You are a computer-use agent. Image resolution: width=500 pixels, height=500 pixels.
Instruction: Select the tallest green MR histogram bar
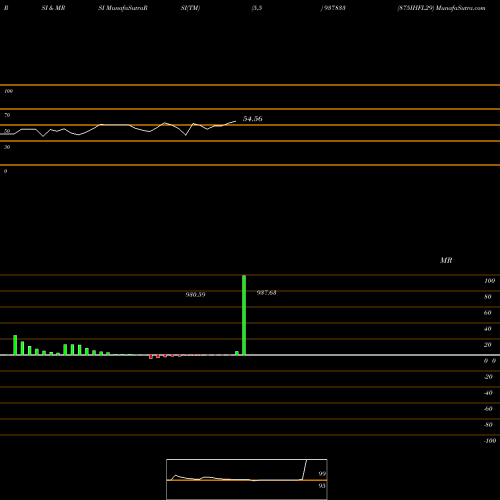pyautogui.click(x=244, y=315)
